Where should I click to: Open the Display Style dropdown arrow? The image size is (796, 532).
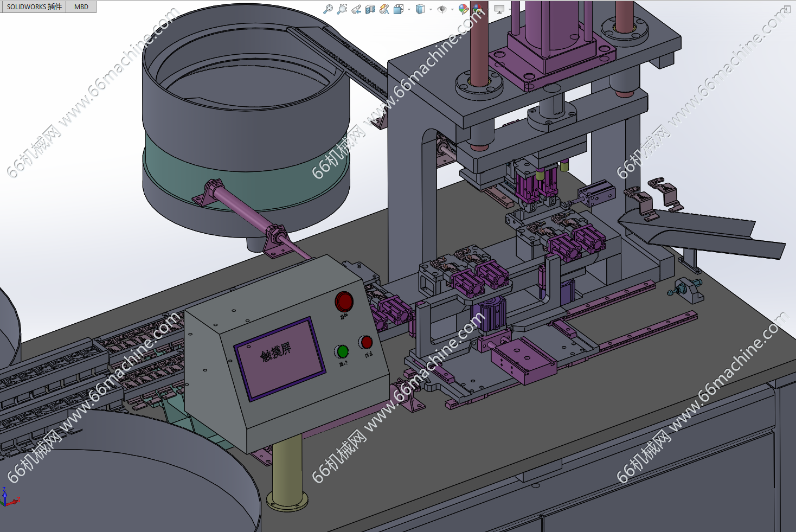[431, 9]
